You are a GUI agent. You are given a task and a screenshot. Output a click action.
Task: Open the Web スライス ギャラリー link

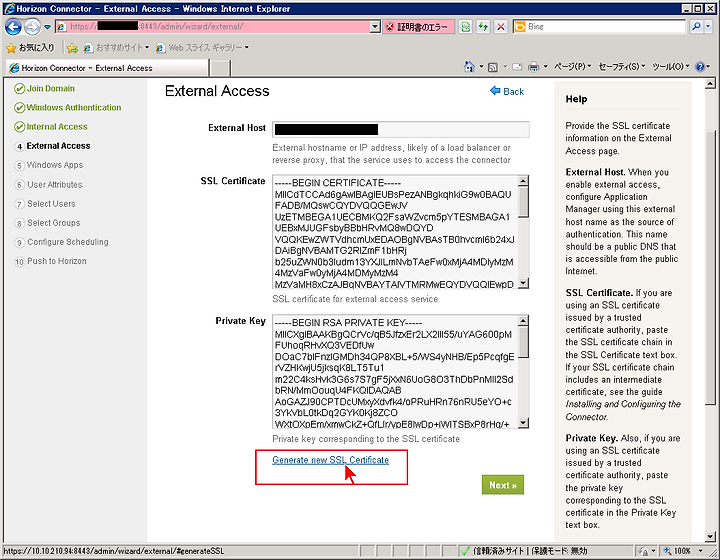[202, 47]
